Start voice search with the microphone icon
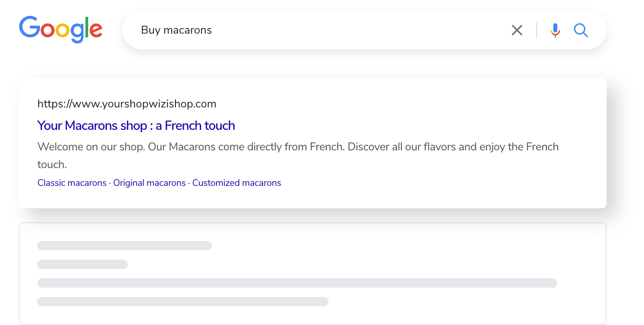The height and width of the screenshot is (325, 644). tap(555, 30)
